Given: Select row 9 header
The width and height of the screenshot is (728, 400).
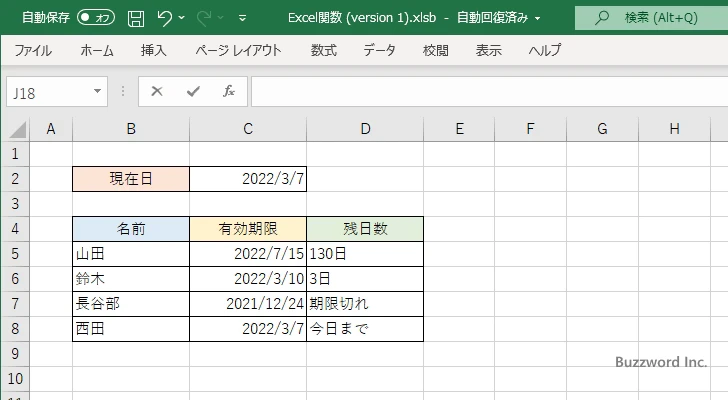Looking at the screenshot, I should (15, 354).
